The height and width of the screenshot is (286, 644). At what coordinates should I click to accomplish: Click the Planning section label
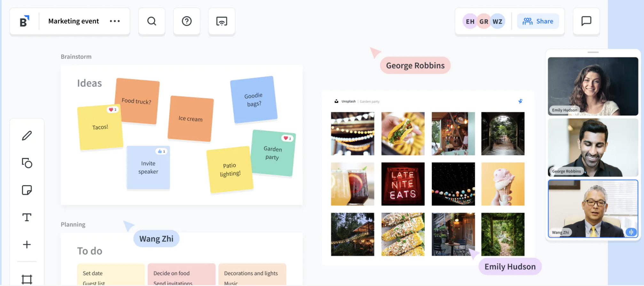click(x=73, y=224)
